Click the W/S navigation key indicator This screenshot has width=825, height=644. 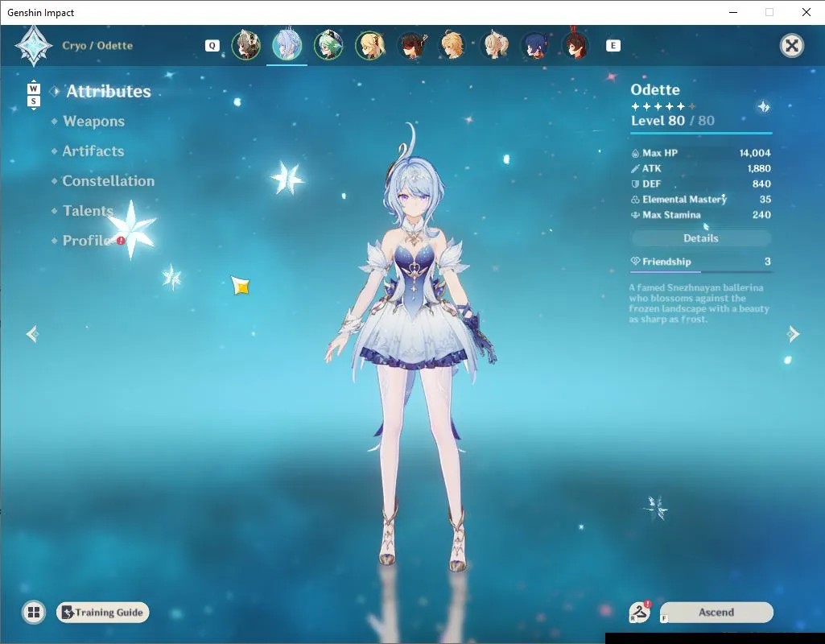coord(33,95)
